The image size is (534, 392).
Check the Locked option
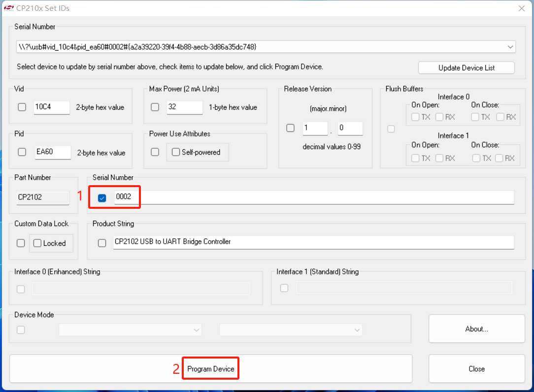pyautogui.click(x=37, y=243)
